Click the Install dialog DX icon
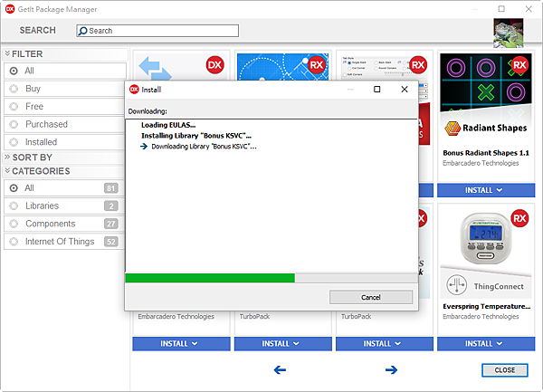Screen dimensions: 543x392 click(134, 90)
